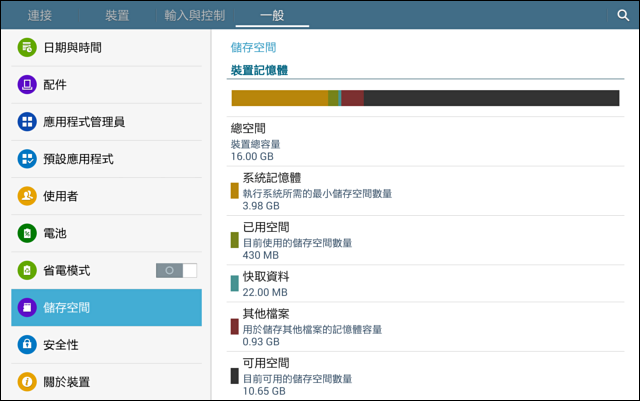Image resolution: width=640 pixels, height=401 pixels.
Task: Click the 儲存空間 purple storage icon
Action: pyautogui.click(x=27, y=307)
